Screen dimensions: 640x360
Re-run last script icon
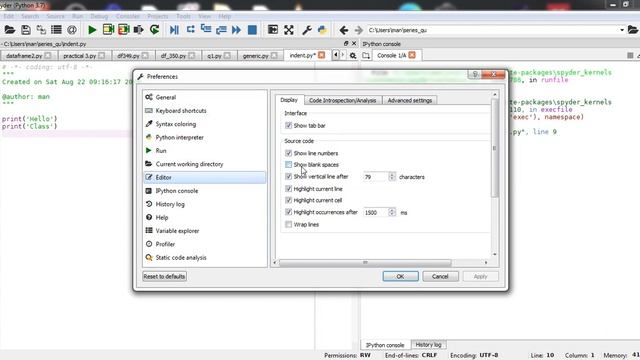tap(155, 30)
